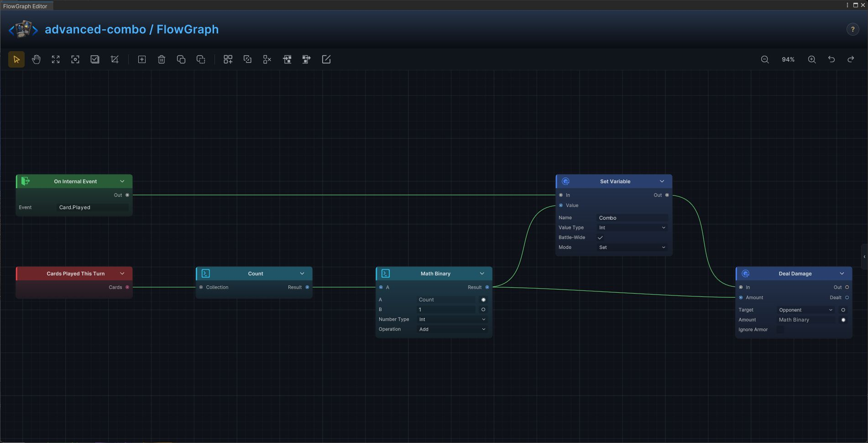Click the Count Result output port
Screen dimensions: 868x443
(x=307, y=287)
